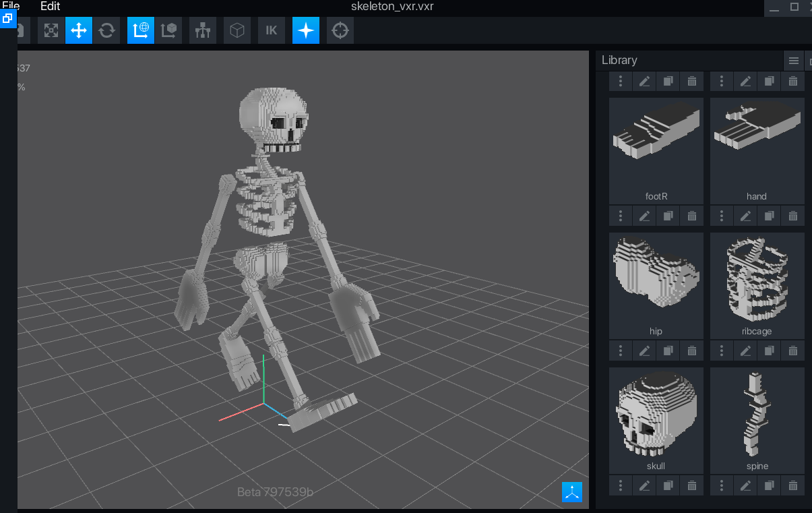Viewport: 812px width, 513px height.
Task: Activate the target crosshair tool
Action: [x=340, y=30]
